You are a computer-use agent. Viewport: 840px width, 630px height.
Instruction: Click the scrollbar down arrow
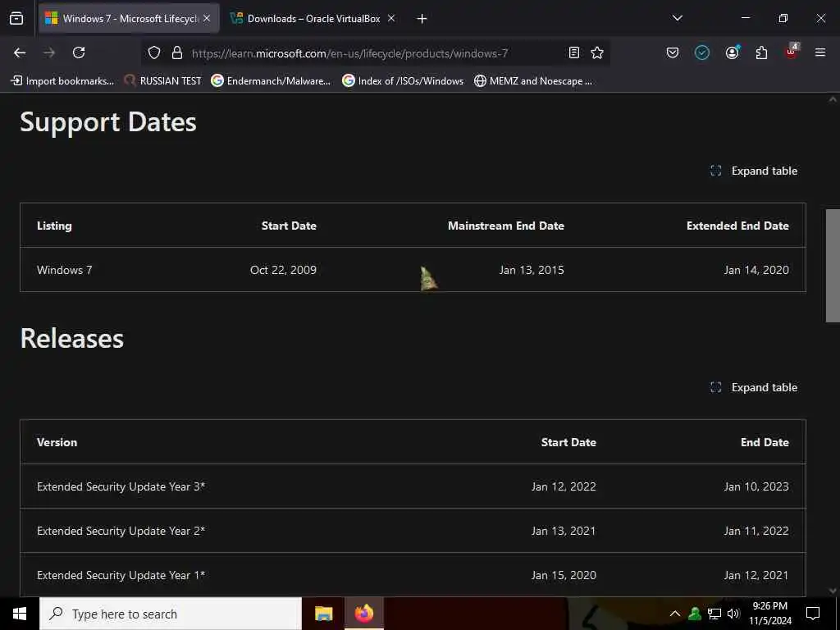[833, 591]
